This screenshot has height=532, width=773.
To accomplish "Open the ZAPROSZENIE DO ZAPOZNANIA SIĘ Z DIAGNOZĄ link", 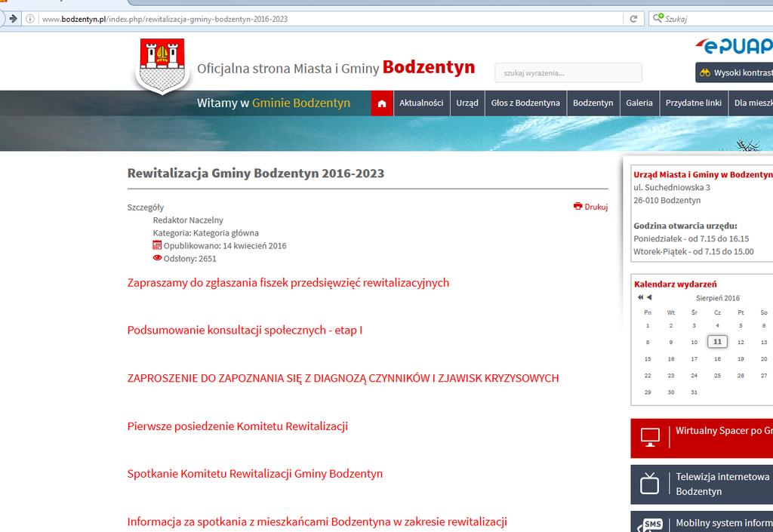I will (343, 378).
